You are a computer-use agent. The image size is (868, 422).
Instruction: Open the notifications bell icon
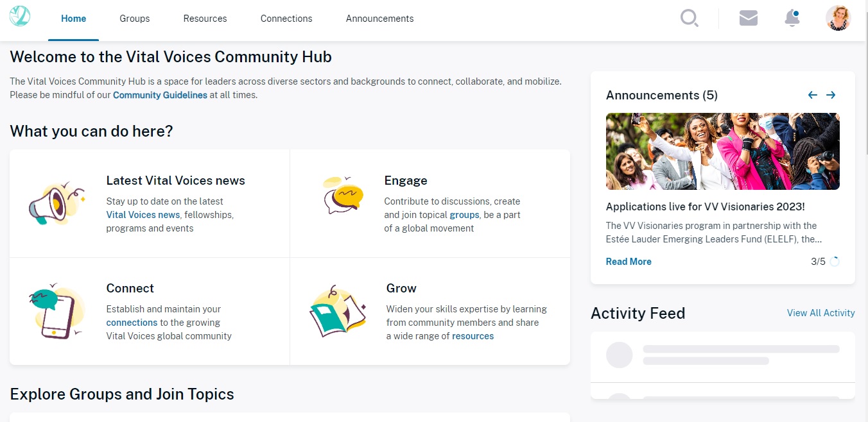coord(792,18)
